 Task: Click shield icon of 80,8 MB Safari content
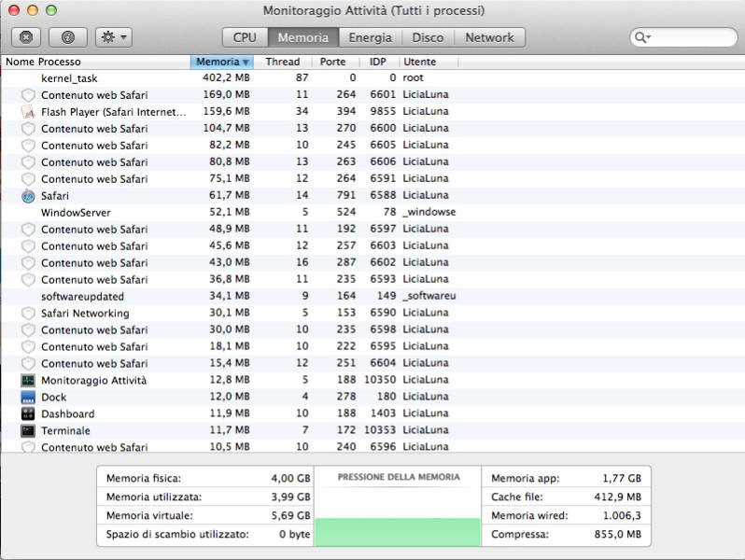point(28,162)
